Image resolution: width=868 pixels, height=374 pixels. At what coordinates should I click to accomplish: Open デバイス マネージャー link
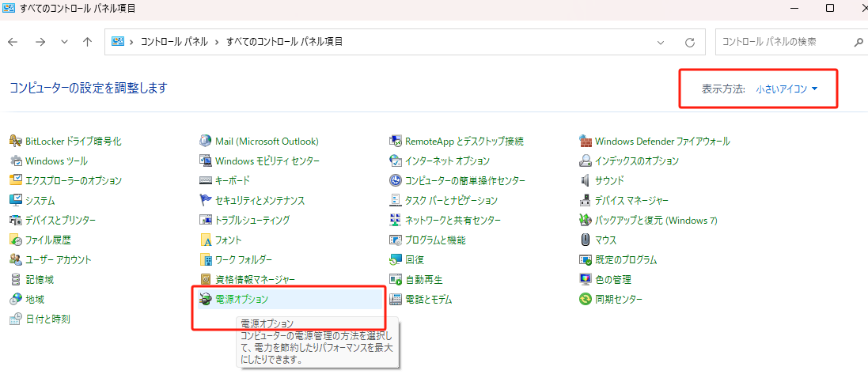(x=631, y=200)
